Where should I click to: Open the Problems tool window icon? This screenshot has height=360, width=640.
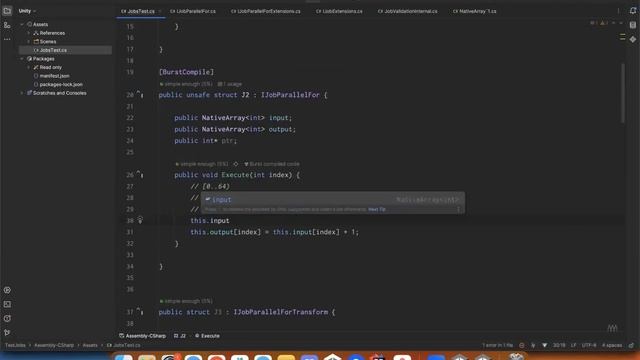pyautogui.click(x=7, y=319)
